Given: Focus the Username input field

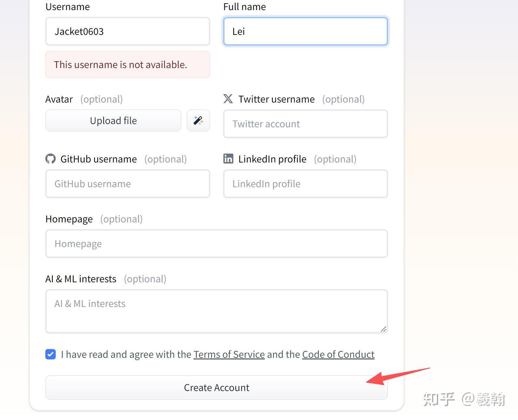Looking at the screenshot, I should coord(127,31).
